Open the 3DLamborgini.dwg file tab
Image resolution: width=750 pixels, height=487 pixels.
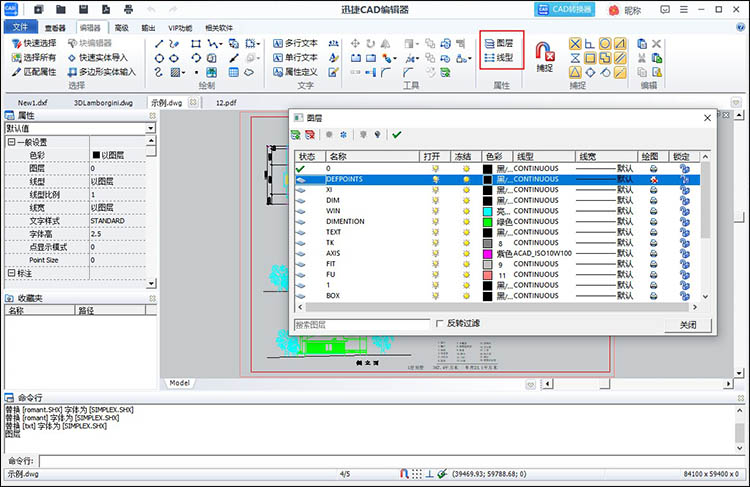pos(103,103)
